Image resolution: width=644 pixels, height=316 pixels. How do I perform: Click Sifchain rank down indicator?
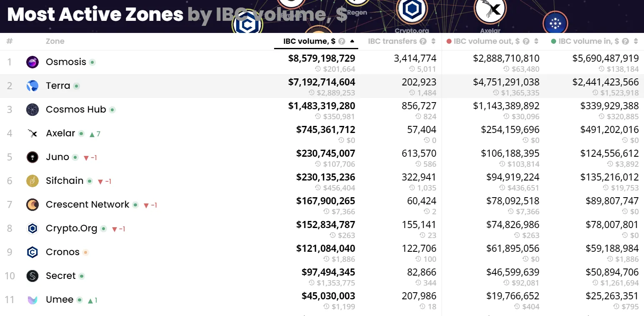coord(104,181)
